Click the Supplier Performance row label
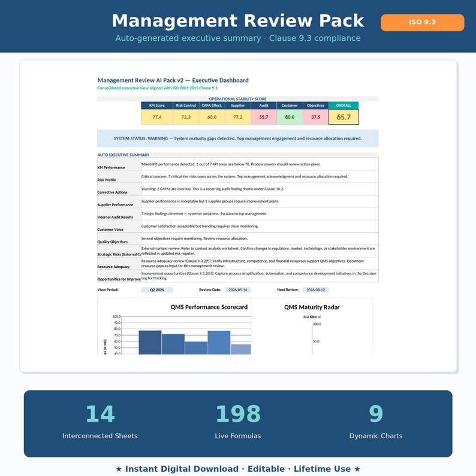 (x=115, y=204)
